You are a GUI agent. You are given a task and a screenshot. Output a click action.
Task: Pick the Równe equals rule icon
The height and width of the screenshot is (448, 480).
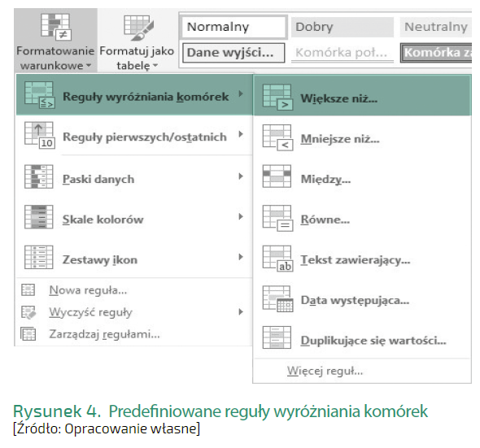pos(277,218)
